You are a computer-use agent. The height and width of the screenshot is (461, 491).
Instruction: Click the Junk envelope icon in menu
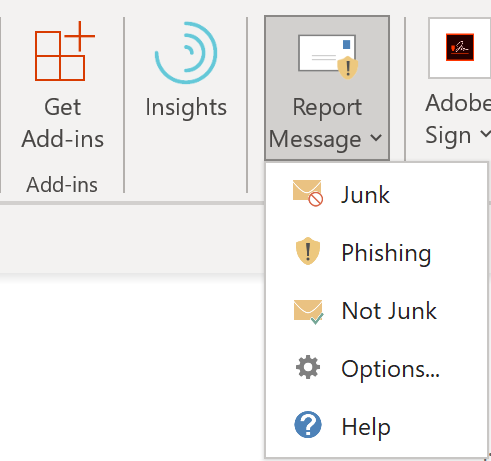click(x=308, y=193)
